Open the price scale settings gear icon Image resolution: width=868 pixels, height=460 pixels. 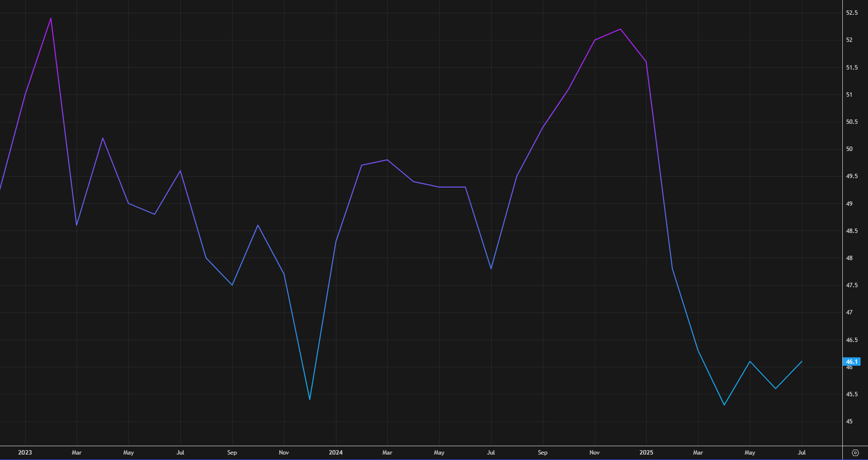[856, 452]
